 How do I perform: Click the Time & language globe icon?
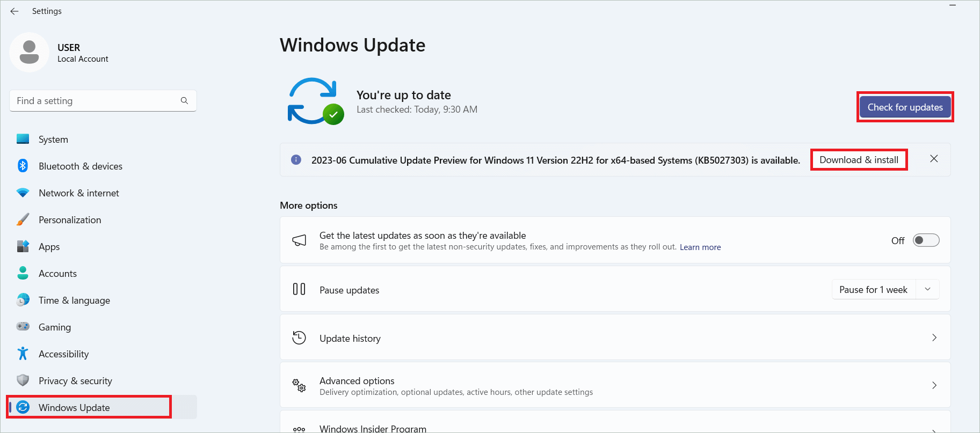pos(23,300)
